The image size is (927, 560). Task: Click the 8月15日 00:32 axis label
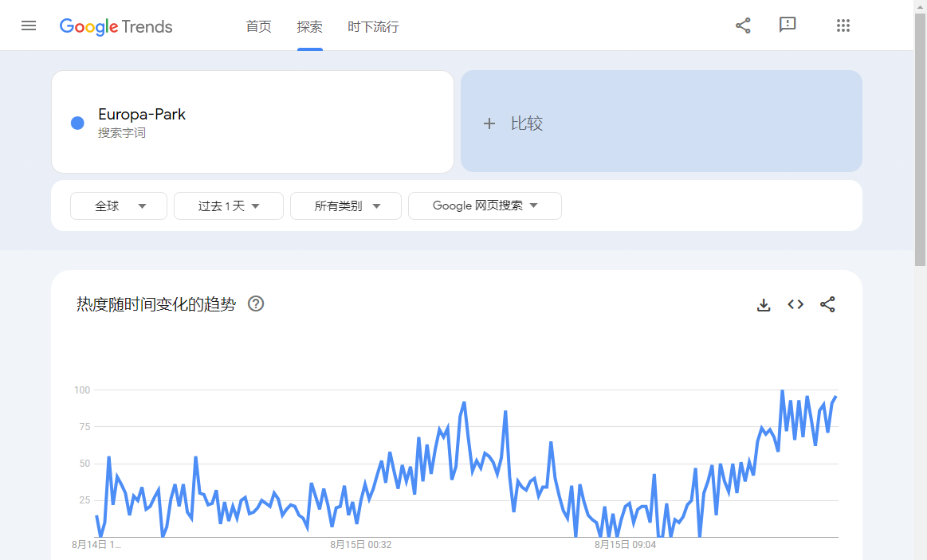[x=360, y=545]
